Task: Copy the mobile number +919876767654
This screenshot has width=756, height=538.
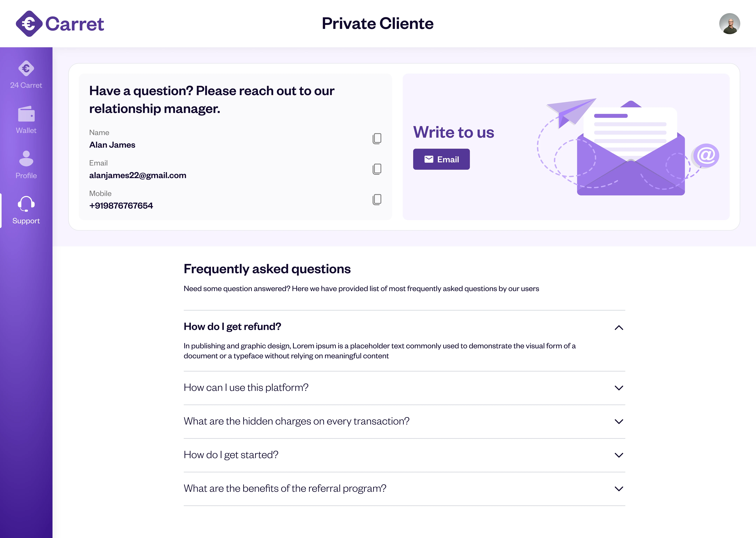Action: click(377, 199)
